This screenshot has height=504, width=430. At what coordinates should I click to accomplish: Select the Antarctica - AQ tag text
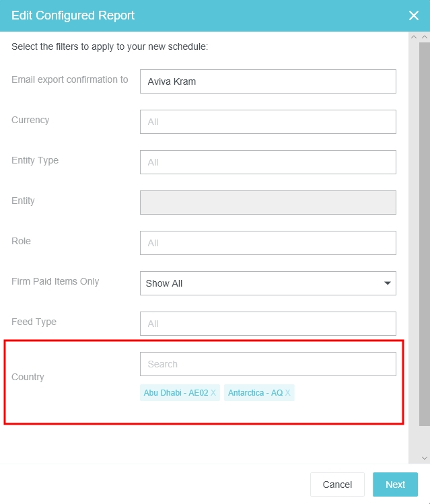[255, 393]
